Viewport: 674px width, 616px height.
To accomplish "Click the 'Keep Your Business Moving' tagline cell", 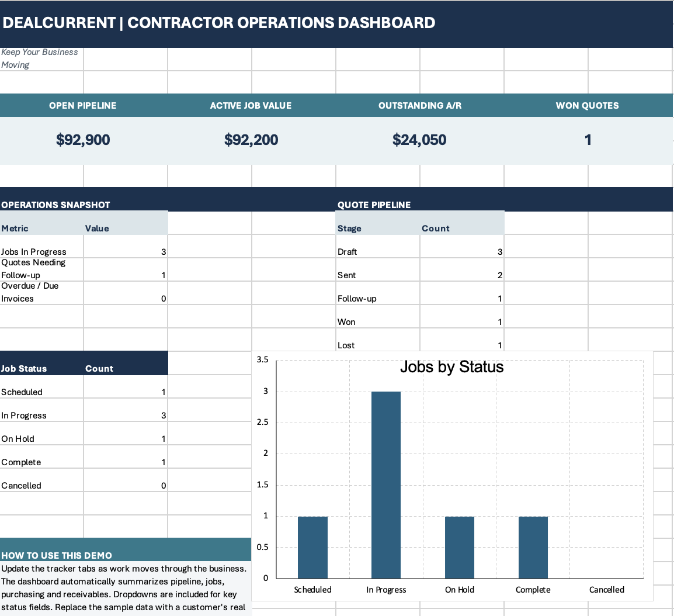I will click(41, 59).
